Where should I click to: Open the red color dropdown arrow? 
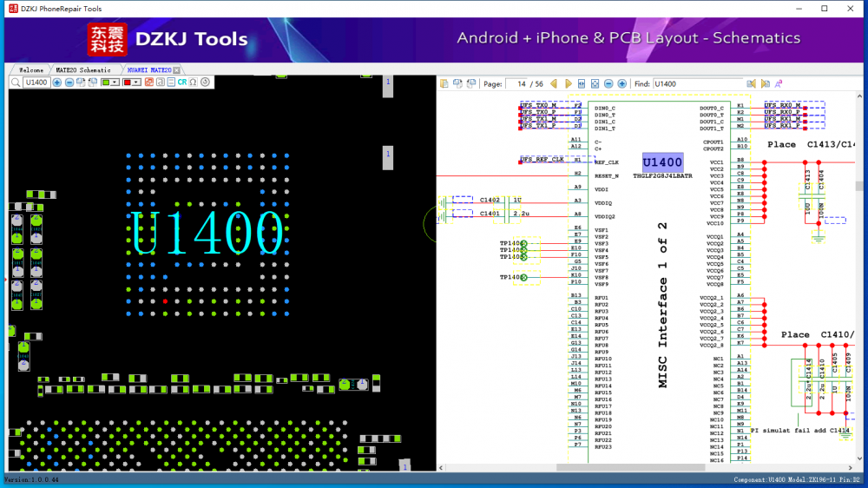click(136, 82)
